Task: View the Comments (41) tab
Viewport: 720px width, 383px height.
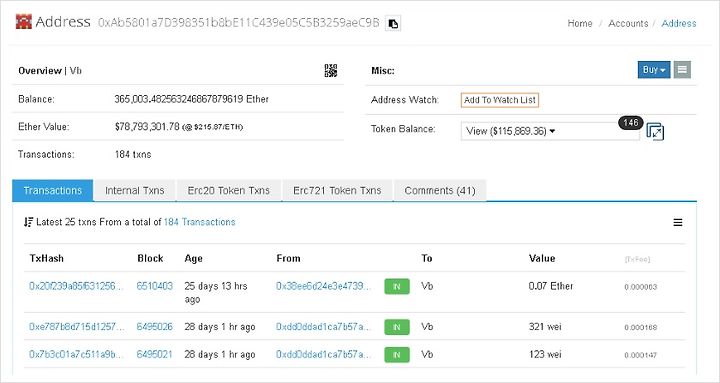Action: (440, 191)
